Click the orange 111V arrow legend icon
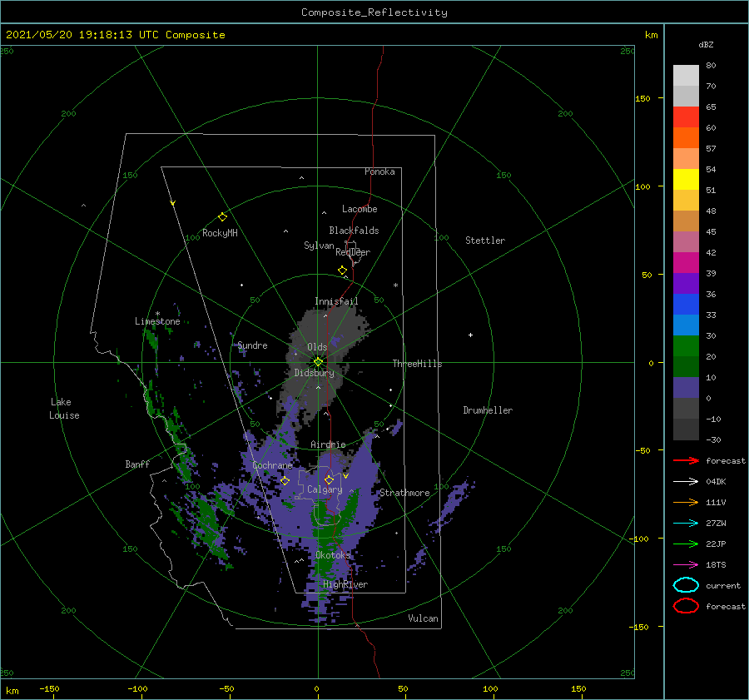Screen dimensions: 749x700 pyautogui.click(x=686, y=502)
